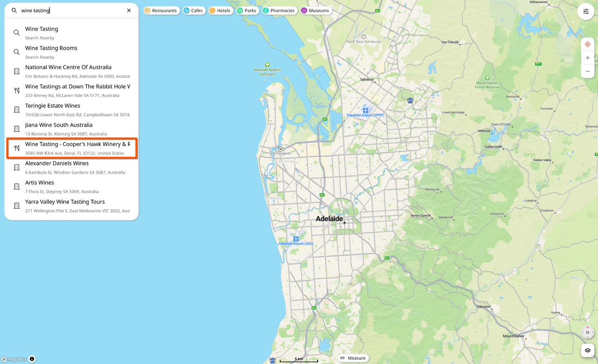598x364 pixels.
Task: Toggle the Restaurants category filter
Action: coord(161,10)
